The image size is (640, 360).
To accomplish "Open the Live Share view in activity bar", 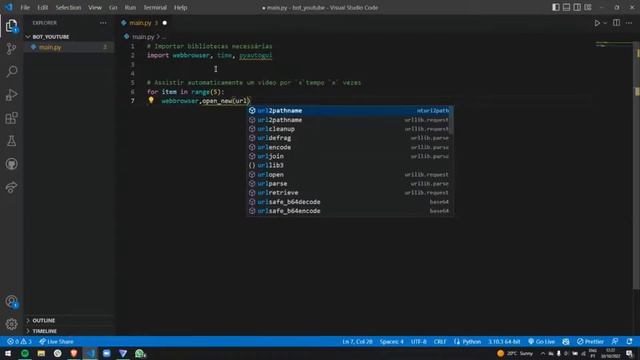I will pyautogui.click(x=11, y=187).
